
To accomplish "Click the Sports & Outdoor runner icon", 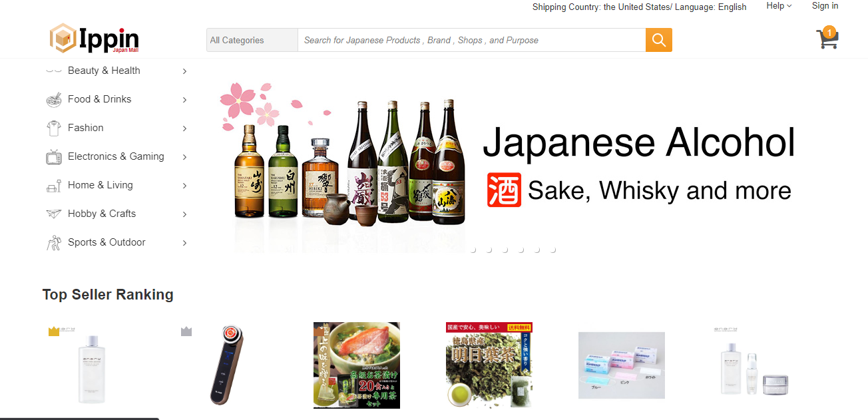I will click(54, 243).
